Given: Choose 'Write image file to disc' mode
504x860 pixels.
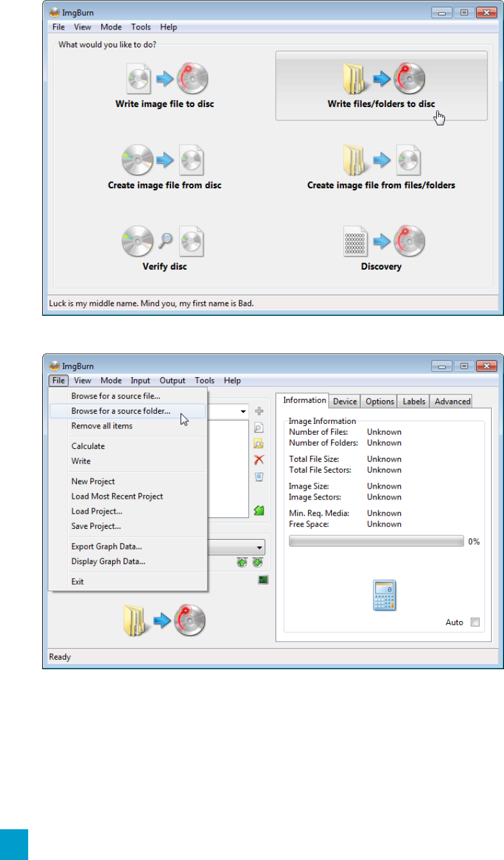Looking at the screenshot, I should [165, 86].
